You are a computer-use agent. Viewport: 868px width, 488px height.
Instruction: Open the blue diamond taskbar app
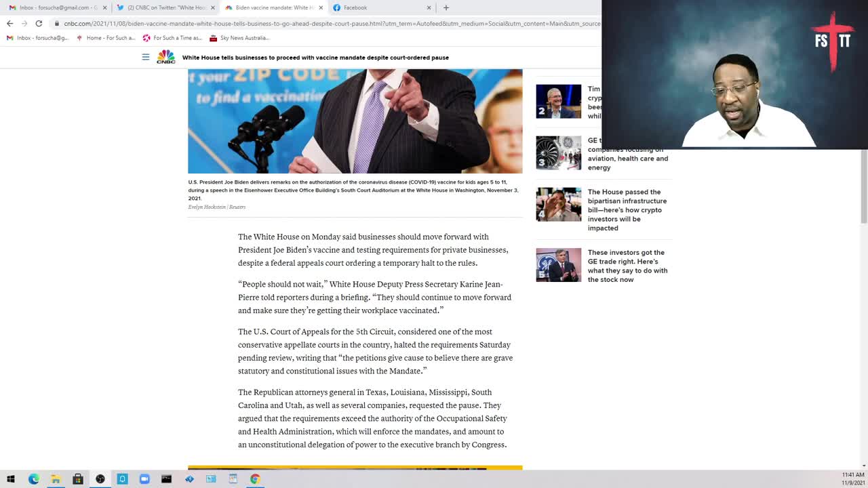coord(189,479)
